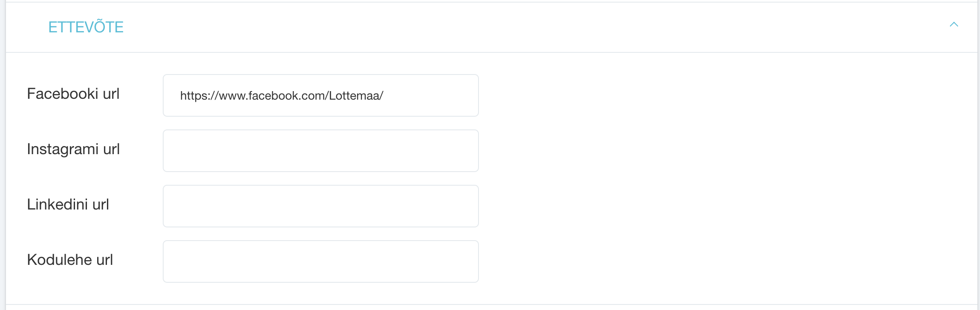Click the 'Instagrami url' label

tap(73, 149)
